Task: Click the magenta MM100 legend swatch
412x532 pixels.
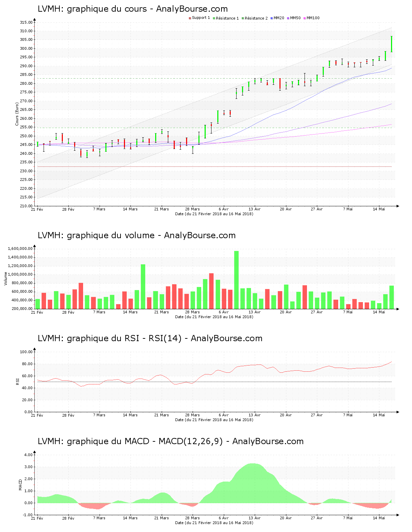Action: tap(305, 18)
